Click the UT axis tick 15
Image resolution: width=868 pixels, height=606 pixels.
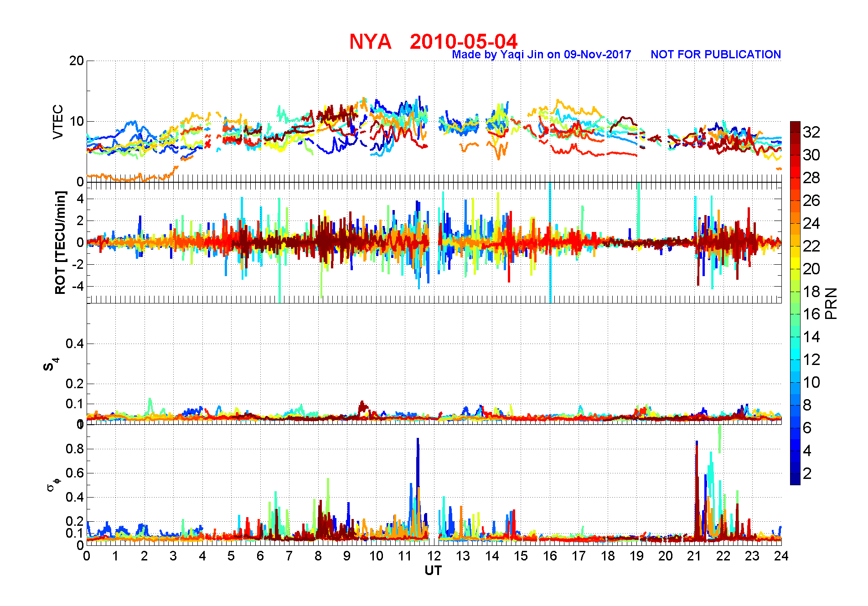coord(521,556)
